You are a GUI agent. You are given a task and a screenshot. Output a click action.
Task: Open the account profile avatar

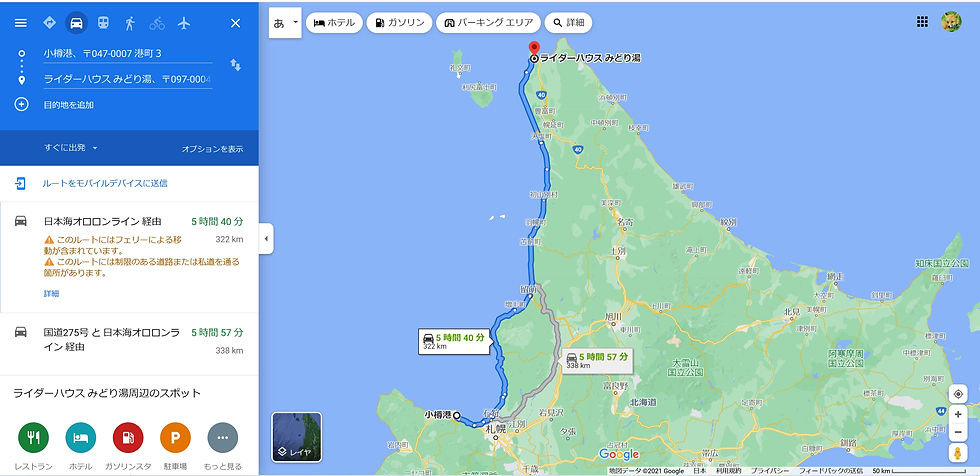(x=951, y=22)
